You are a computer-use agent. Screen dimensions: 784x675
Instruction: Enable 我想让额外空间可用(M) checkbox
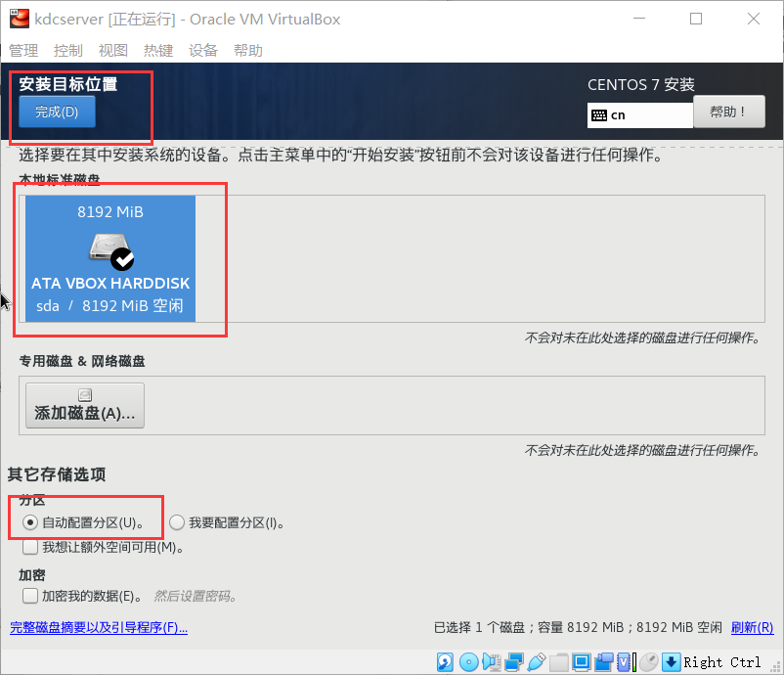30,547
